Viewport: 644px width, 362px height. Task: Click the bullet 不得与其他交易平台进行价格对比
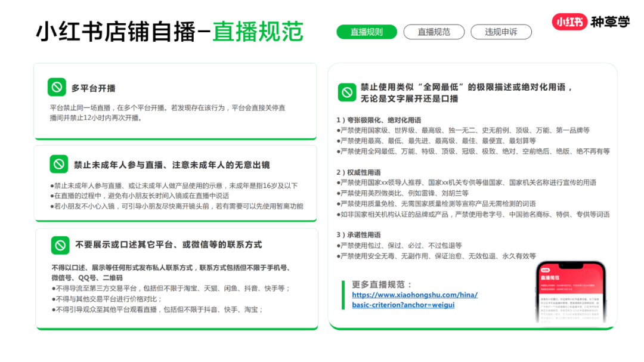pos(107,299)
